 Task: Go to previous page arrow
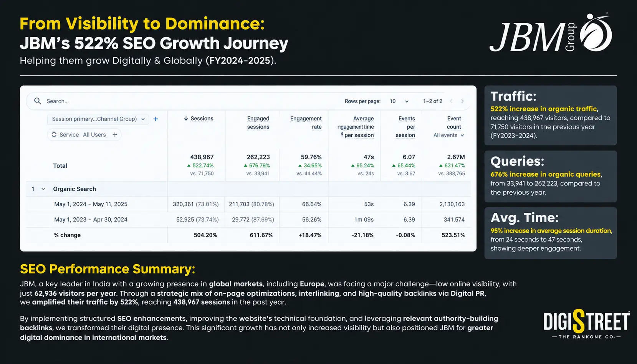(451, 101)
